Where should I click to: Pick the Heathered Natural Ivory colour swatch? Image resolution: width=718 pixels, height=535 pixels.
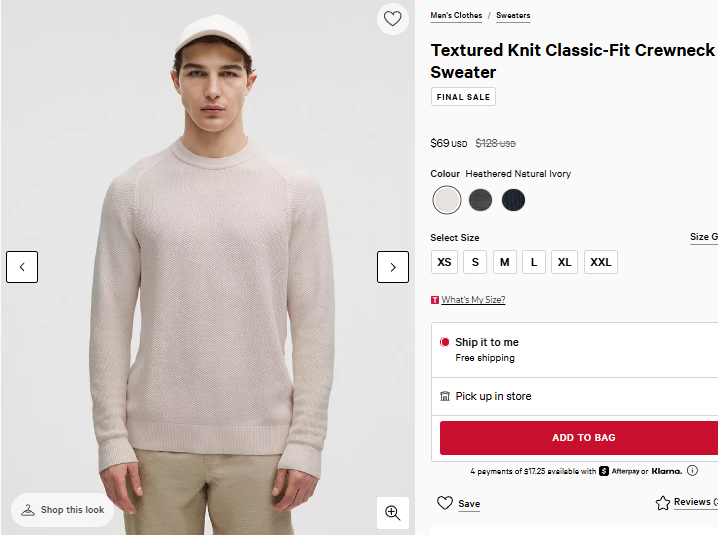[447, 200]
